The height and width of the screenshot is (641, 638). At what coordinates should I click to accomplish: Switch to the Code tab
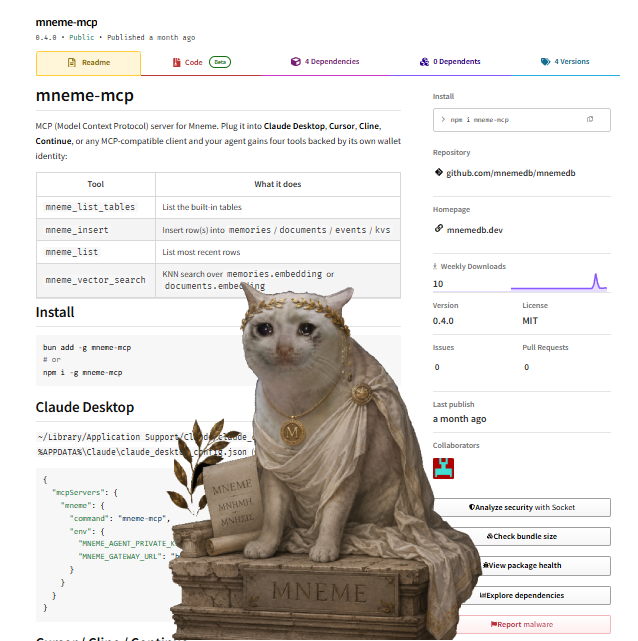tap(201, 62)
